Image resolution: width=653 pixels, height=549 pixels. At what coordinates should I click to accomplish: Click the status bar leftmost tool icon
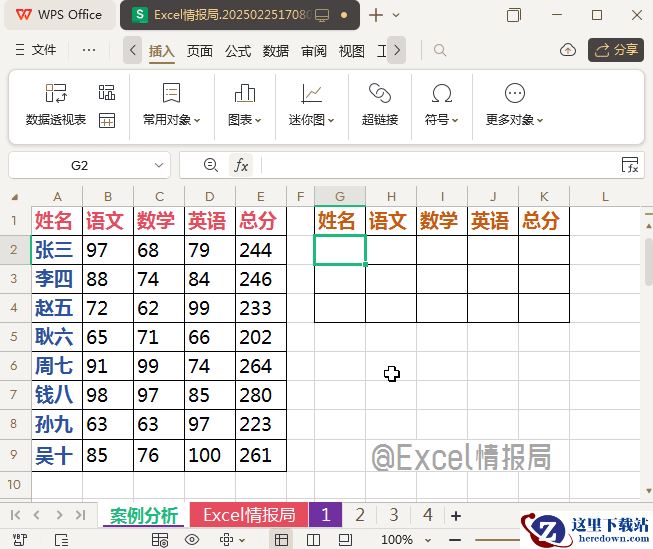pos(20,540)
